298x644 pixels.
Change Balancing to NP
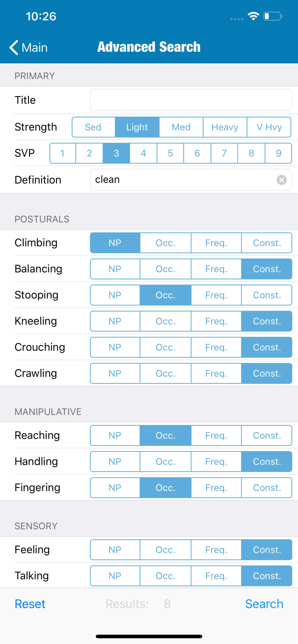pos(115,269)
